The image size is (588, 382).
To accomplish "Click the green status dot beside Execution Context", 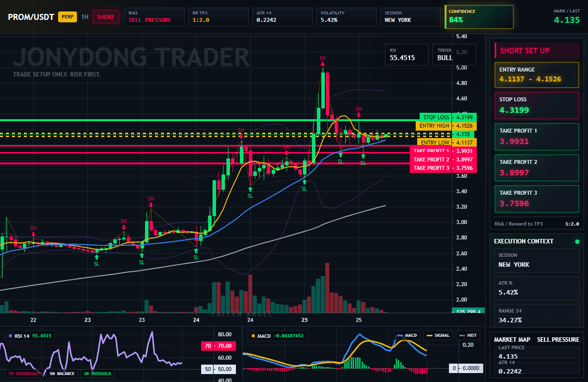I will 577,241.
